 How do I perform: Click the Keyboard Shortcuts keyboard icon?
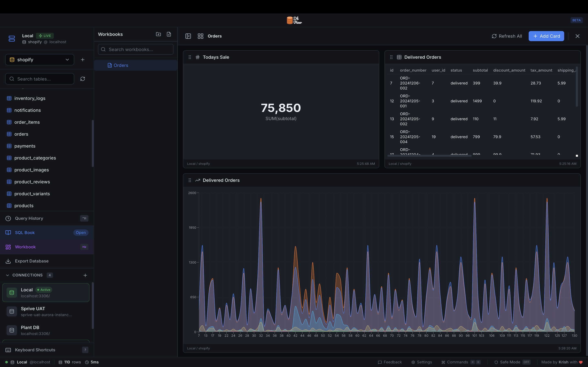pyautogui.click(x=8, y=350)
